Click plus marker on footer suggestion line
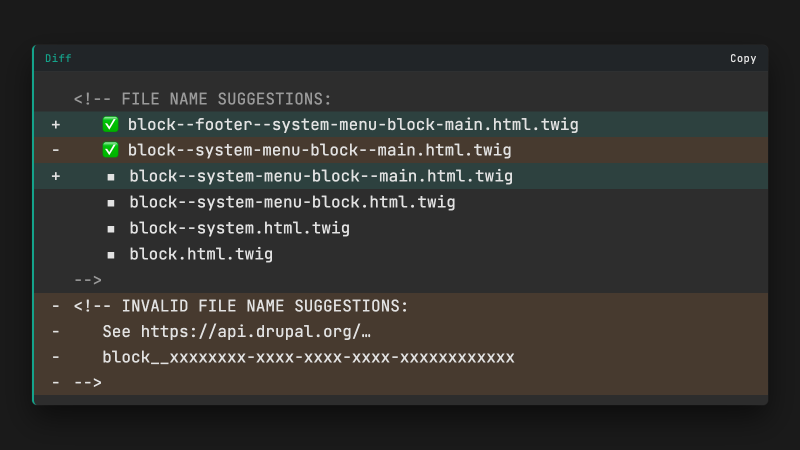This screenshot has height=450, width=800. (x=56, y=124)
